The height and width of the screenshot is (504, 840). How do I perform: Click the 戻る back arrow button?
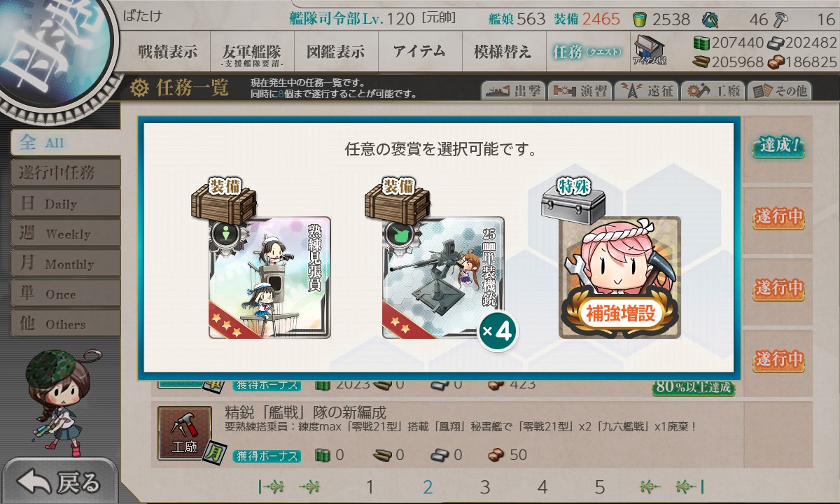point(59,482)
